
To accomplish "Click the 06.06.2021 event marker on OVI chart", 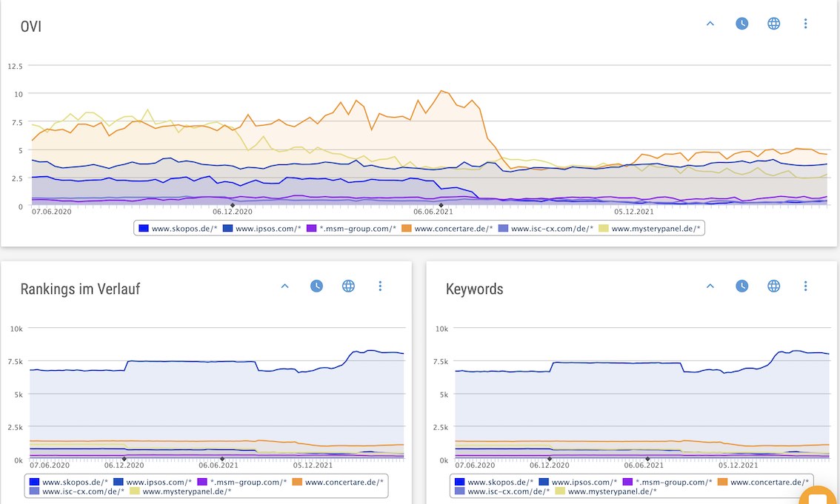I will tap(441, 206).
